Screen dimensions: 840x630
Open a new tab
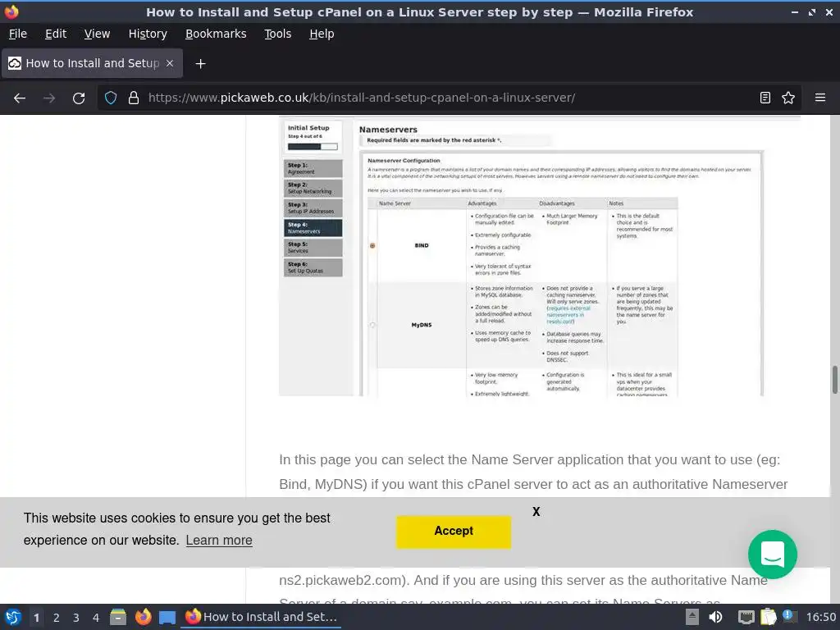pyautogui.click(x=200, y=64)
